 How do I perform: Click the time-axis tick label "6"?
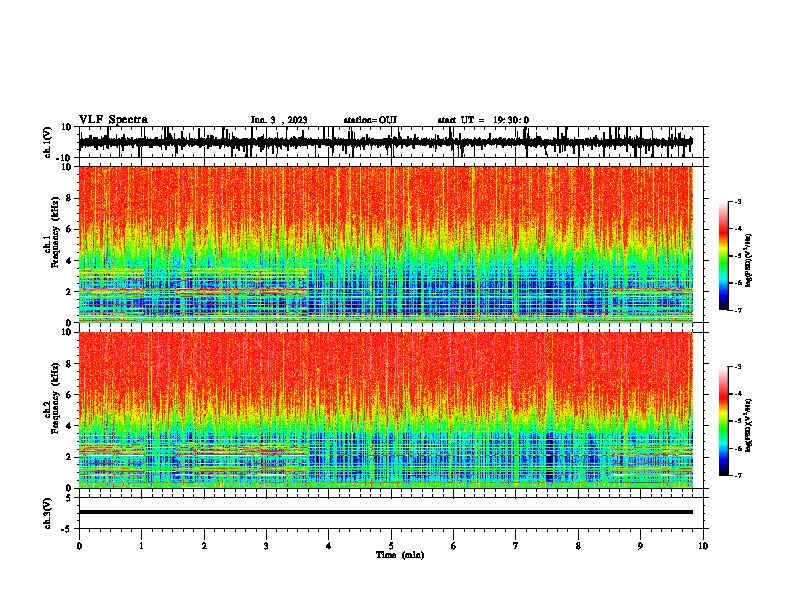coord(454,546)
